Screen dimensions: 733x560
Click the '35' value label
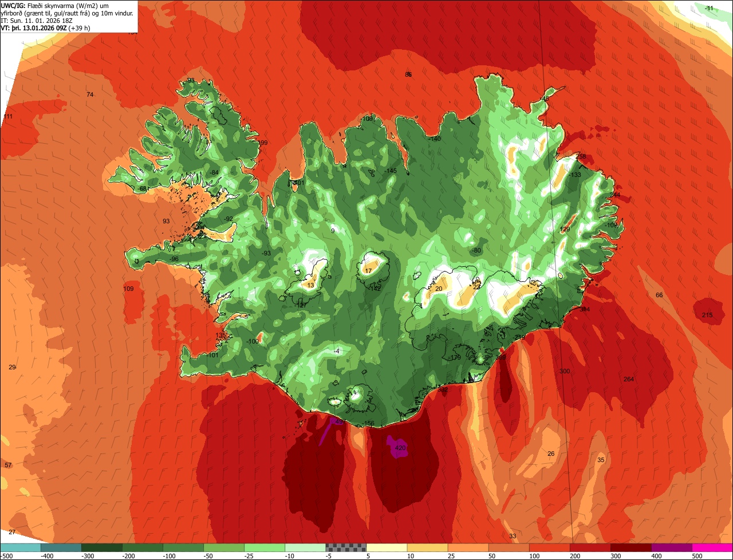[x=601, y=460]
